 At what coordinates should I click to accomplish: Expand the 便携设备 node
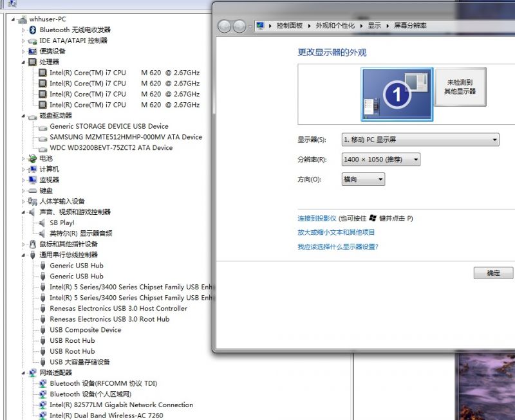(x=23, y=51)
